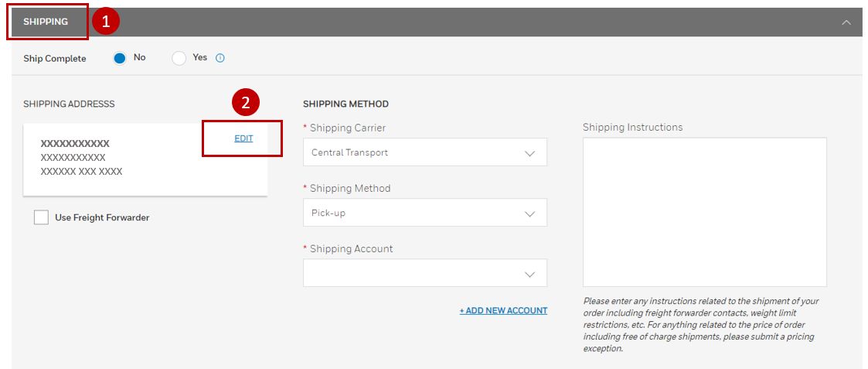Image resolution: width=868 pixels, height=369 pixels.
Task: Click the bold SHIPPING METHOD section heading
Action: click(345, 104)
